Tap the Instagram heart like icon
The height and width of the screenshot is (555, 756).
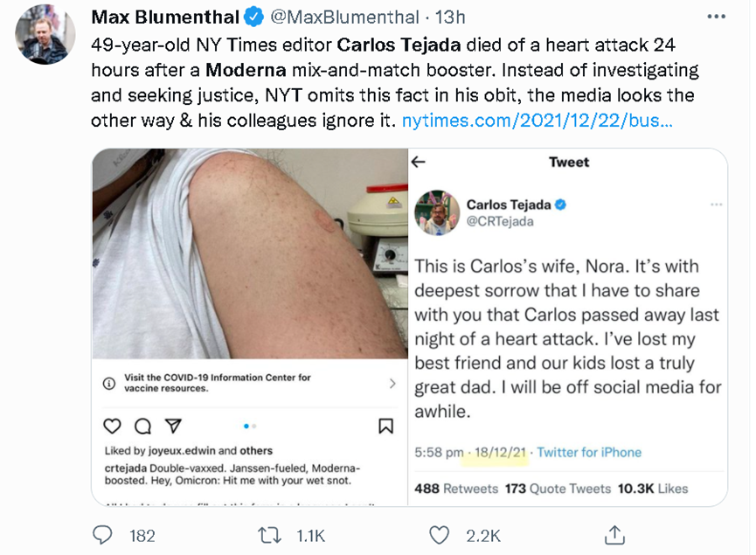pos(112,426)
